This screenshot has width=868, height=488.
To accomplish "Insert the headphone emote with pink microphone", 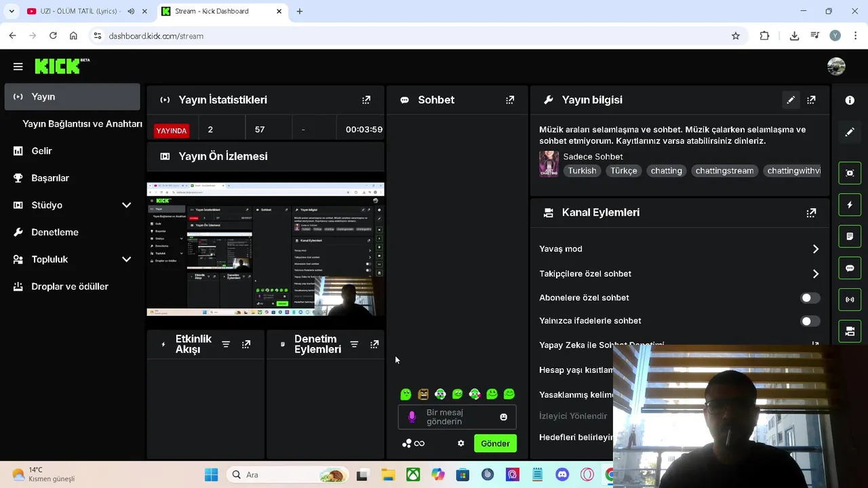I will click(475, 394).
